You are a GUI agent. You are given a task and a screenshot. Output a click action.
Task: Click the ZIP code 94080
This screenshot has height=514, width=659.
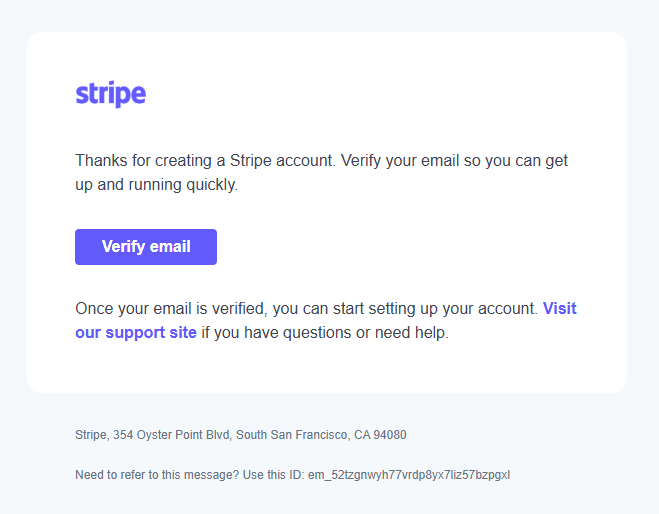click(x=389, y=435)
